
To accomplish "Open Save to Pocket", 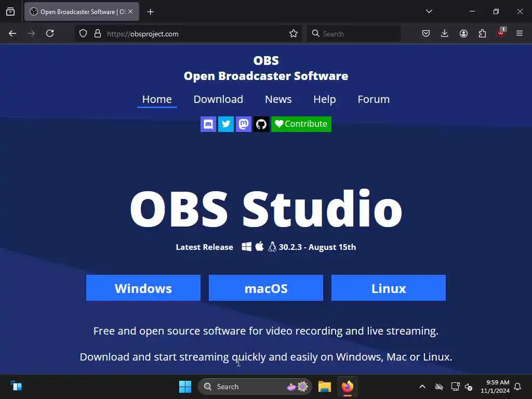I will pos(426,33).
